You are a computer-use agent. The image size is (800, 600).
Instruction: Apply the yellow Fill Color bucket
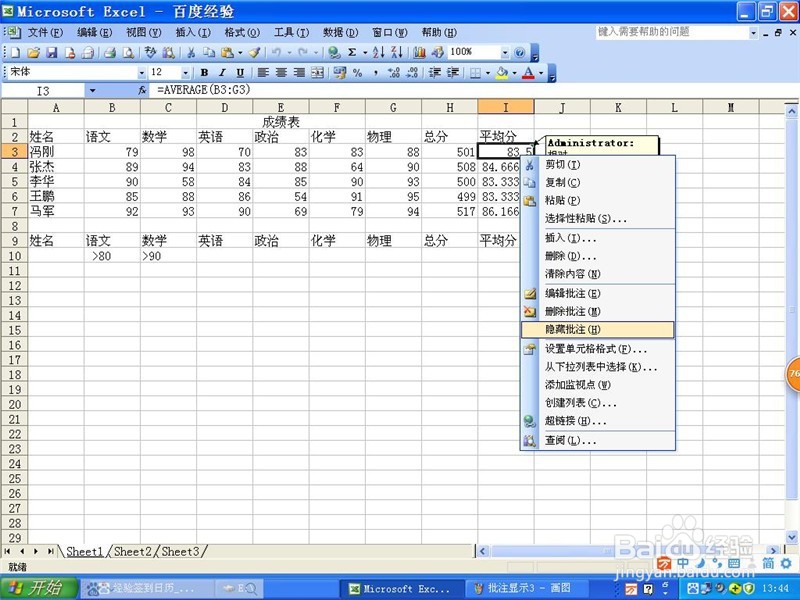502,73
